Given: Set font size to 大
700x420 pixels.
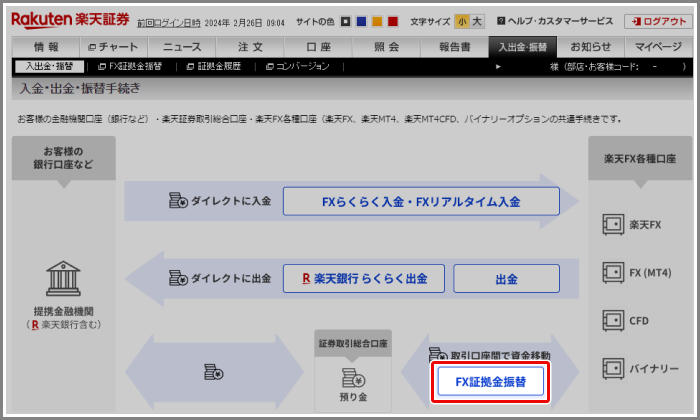Looking at the screenshot, I should pyautogui.click(x=477, y=21).
